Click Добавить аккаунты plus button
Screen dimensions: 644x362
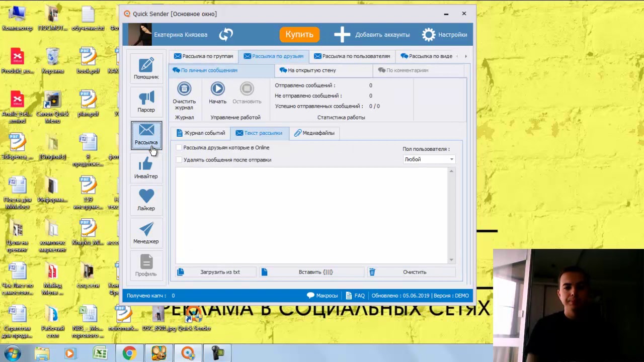372,35
